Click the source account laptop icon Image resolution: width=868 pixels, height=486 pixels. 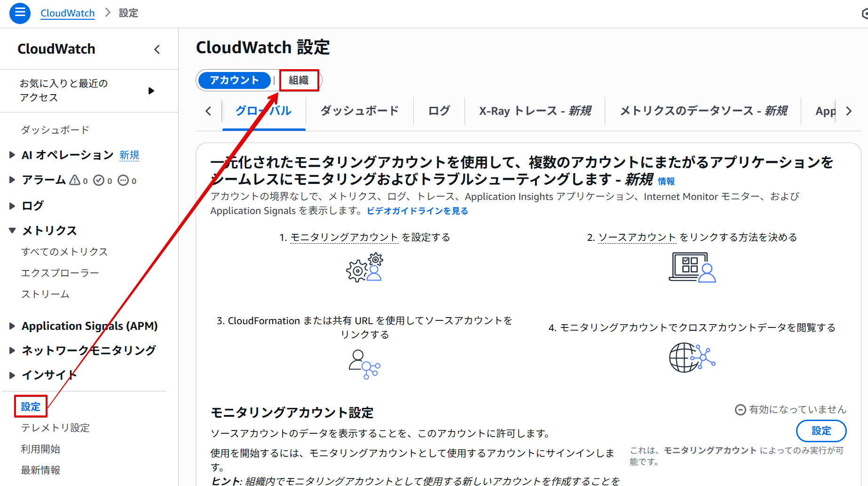click(x=692, y=267)
